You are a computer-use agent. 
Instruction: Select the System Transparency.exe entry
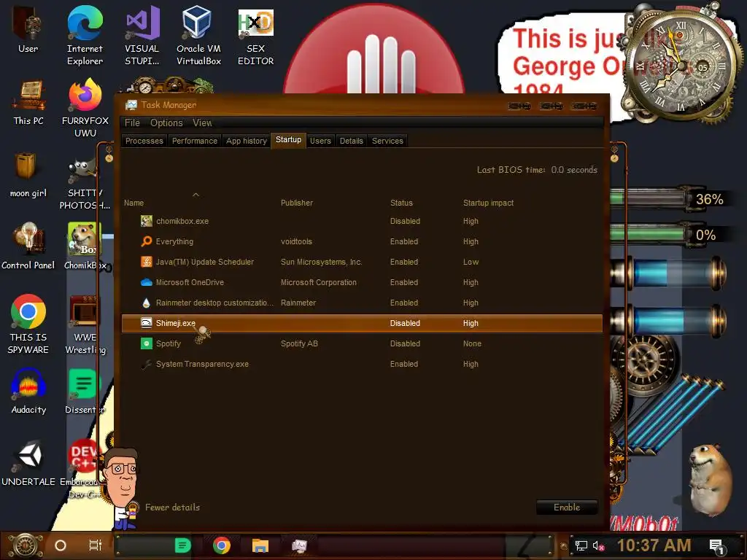[x=362, y=365]
